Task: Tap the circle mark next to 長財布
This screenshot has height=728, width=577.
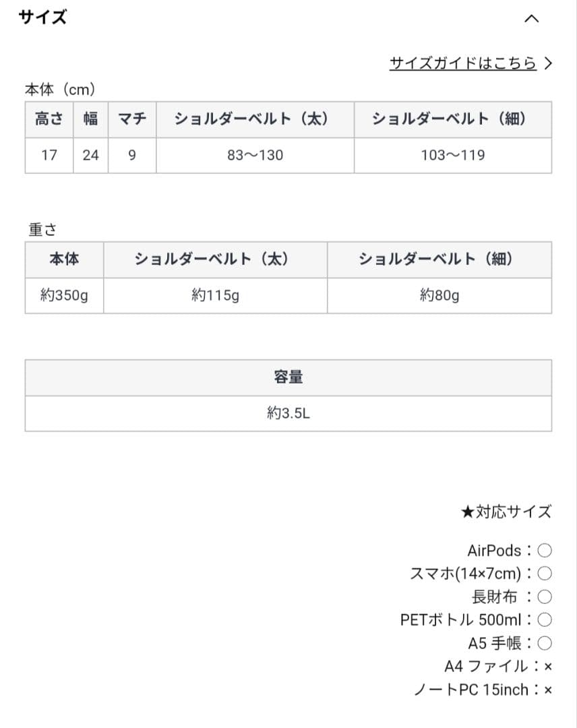Action: (545, 597)
